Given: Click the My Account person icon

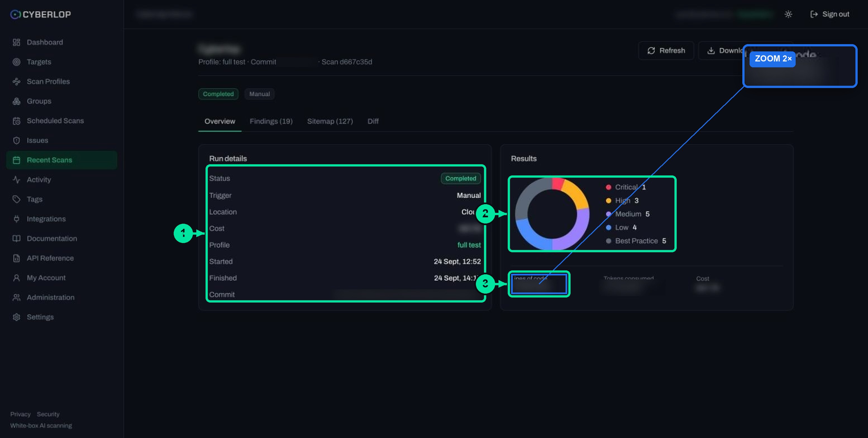Looking at the screenshot, I should (16, 278).
